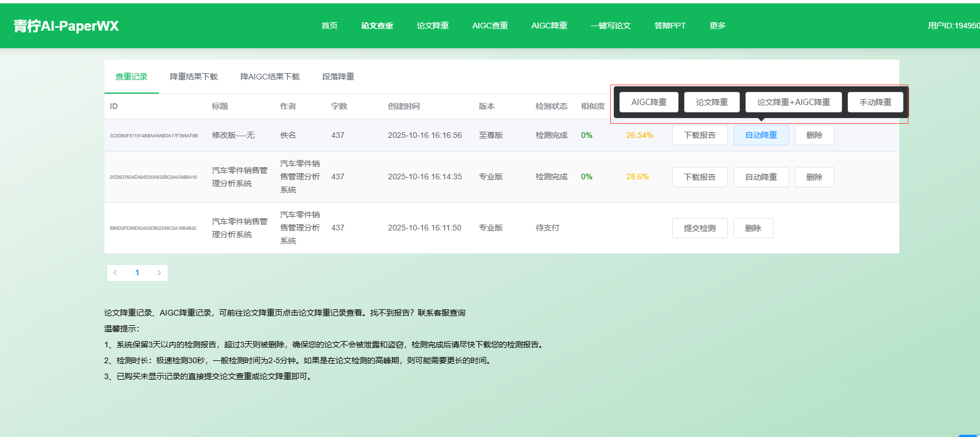The height and width of the screenshot is (437, 980).
Task: Click the 创建时间 column header
Action: [x=404, y=106]
